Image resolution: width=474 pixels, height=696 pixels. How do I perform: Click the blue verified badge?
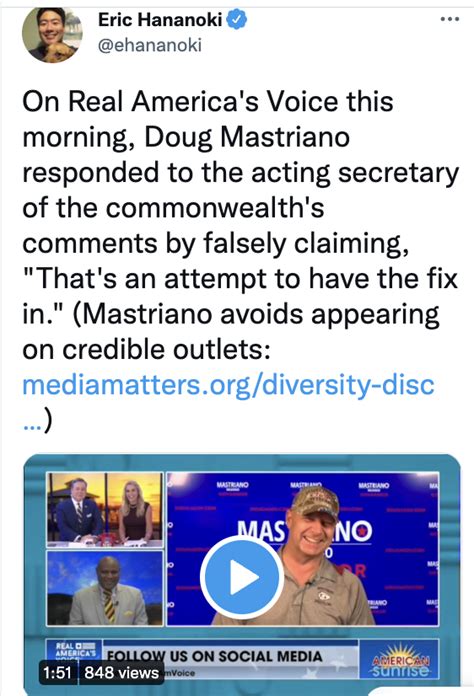tap(237, 20)
